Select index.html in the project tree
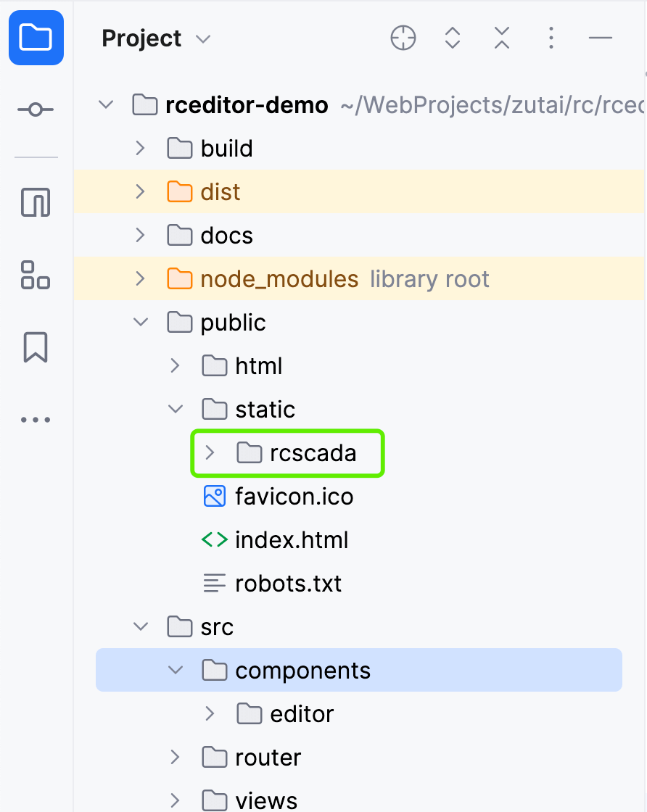The image size is (647, 812). [x=292, y=540]
